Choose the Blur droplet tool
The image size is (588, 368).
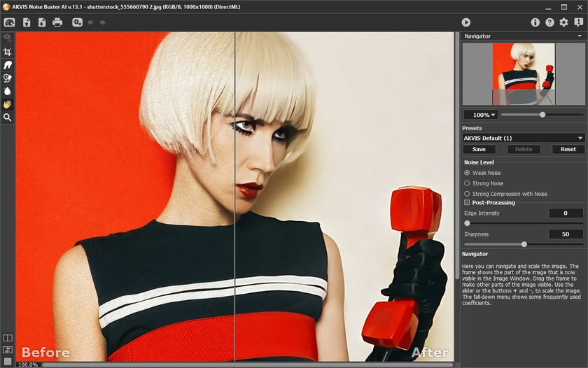tap(8, 91)
